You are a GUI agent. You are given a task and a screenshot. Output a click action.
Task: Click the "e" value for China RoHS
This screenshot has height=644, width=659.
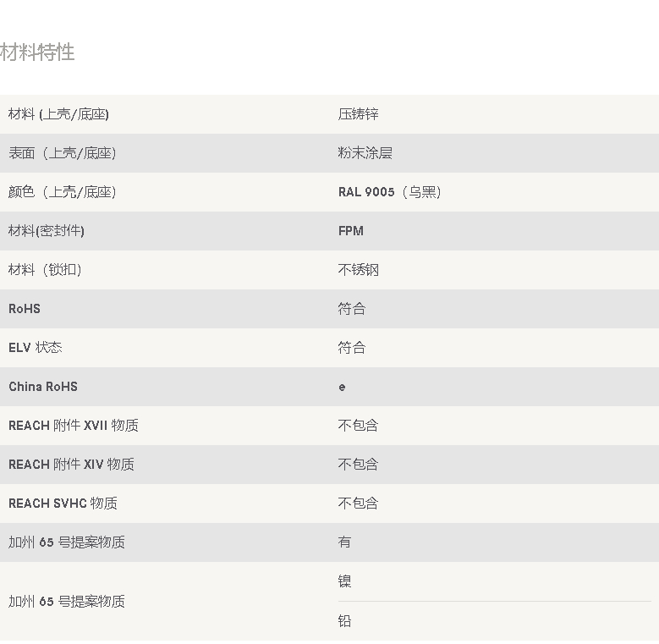click(x=342, y=387)
